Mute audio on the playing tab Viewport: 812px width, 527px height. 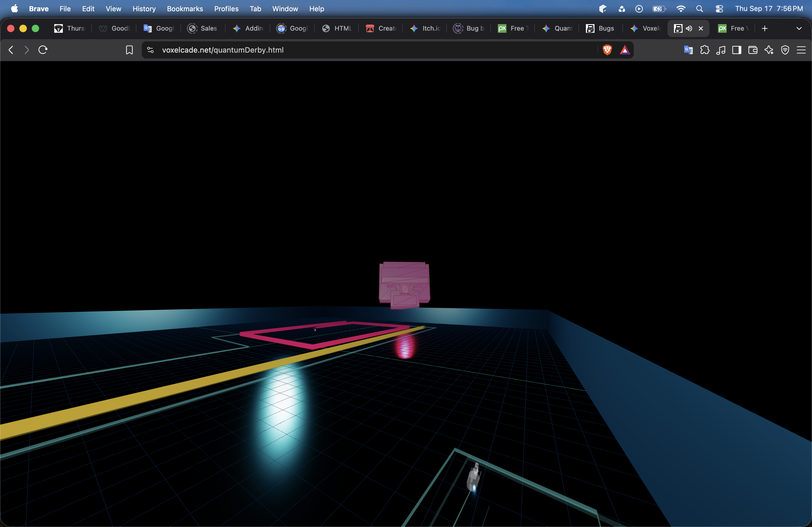tap(689, 28)
